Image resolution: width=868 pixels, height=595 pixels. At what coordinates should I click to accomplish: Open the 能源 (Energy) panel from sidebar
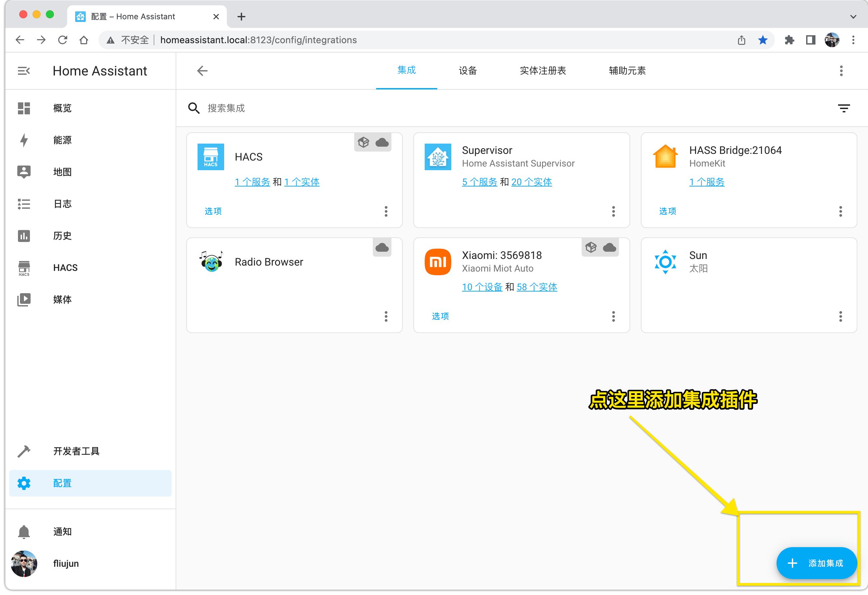[62, 140]
